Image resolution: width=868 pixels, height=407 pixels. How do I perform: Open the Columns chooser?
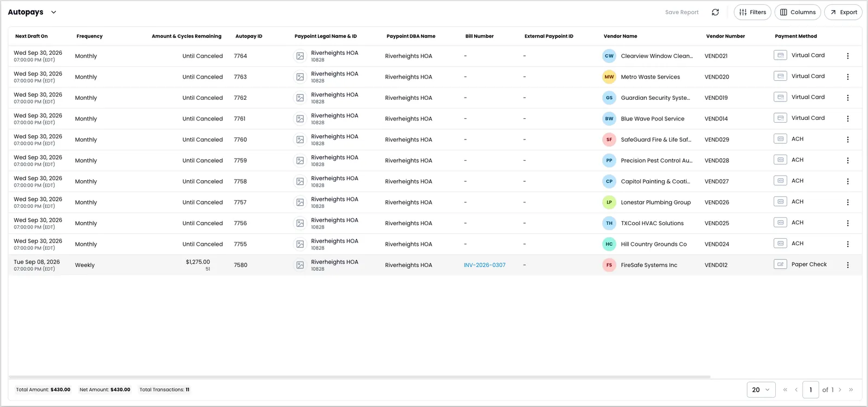(x=797, y=12)
